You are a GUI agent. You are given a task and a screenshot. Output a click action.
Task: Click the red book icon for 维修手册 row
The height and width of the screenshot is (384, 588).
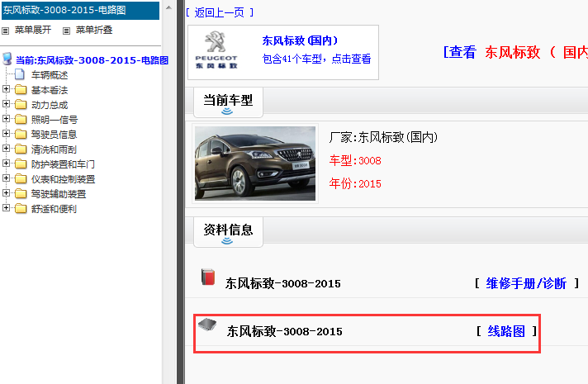(208, 277)
